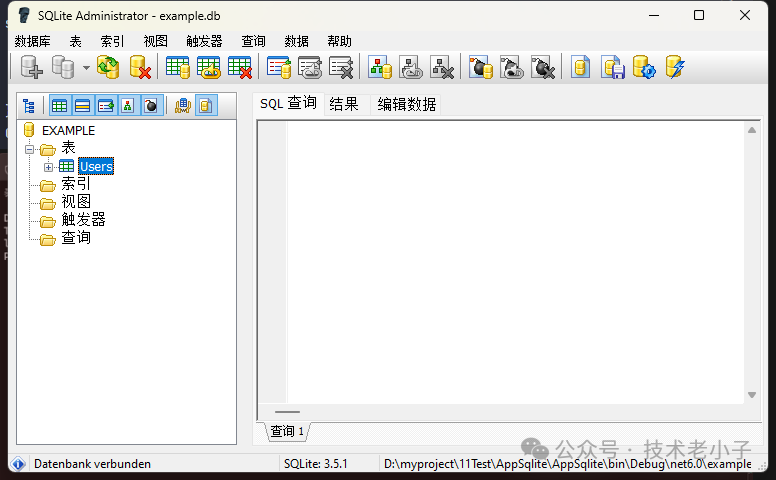Click the new query document icon
Viewport: 776px width, 480px height.
(581, 67)
